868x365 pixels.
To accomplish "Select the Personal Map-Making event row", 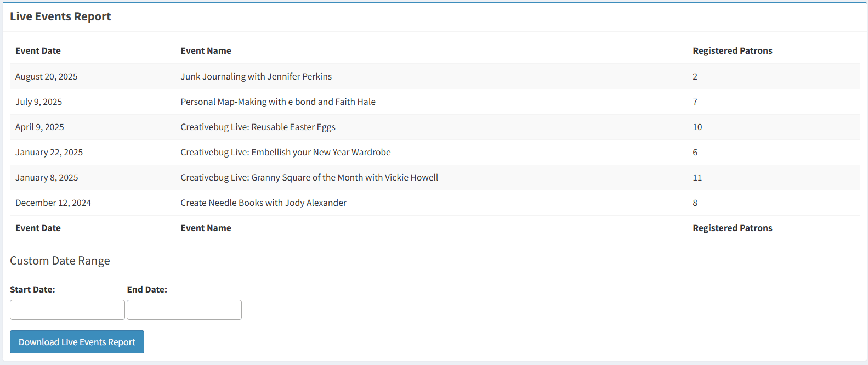I will tap(278, 102).
